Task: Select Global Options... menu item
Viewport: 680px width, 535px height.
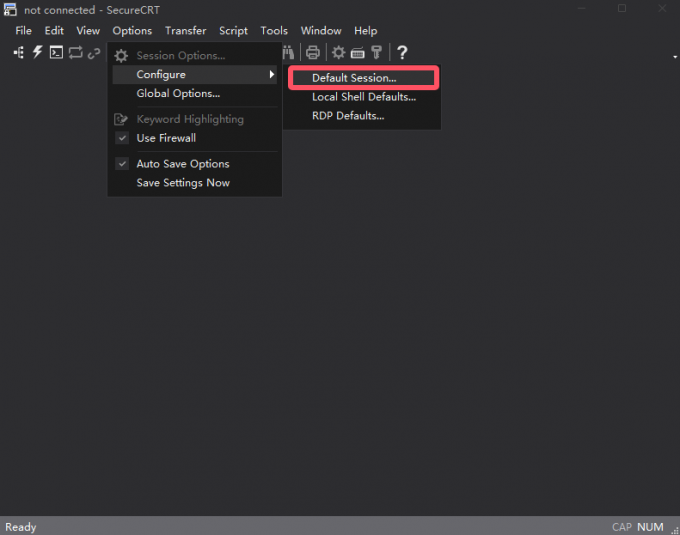Action: (x=195, y=94)
